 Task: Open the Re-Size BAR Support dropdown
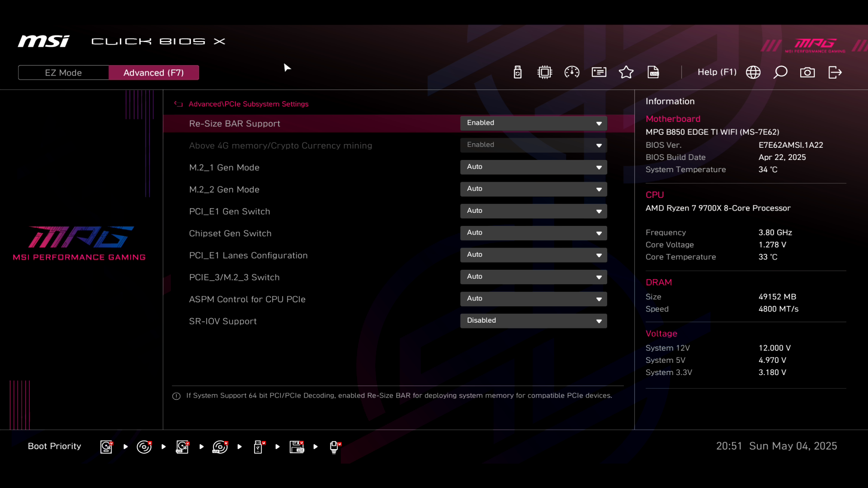pyautogui.click(x=533, y=123)
